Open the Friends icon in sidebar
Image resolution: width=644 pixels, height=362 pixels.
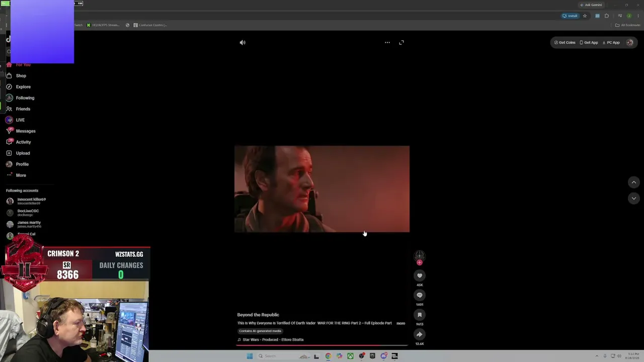[9, 109]
